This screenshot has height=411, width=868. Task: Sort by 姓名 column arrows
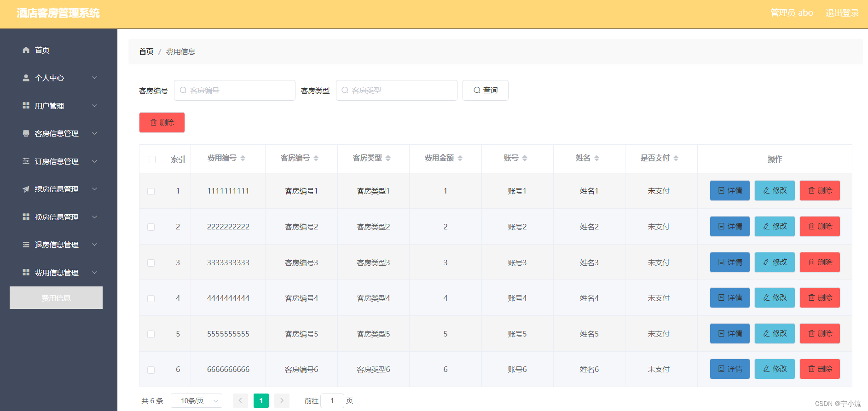[597, 158]
